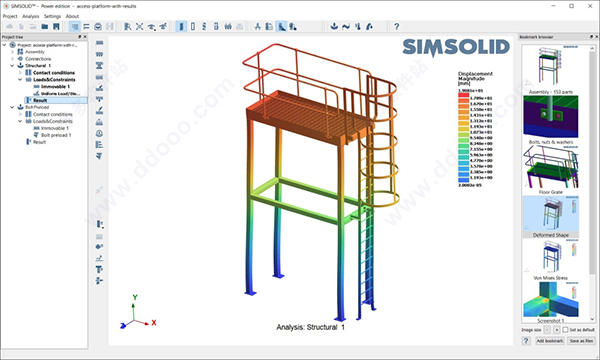Collapse Loads&Constraints under Bolt Preload
Viewport: 600px width, 360px height.
pos(20,121)
